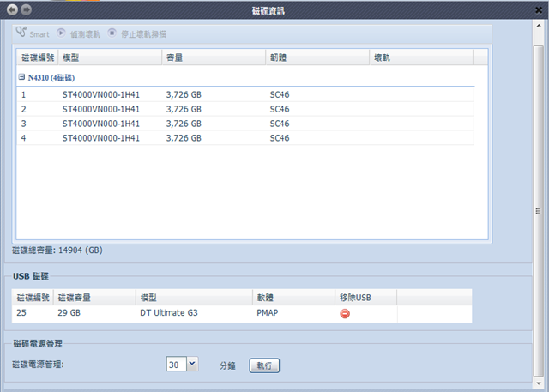The height and width of the screenshot is (392, 549).
Task: Sort by 模型 column in disk table
Action: (x=110, y=57)
